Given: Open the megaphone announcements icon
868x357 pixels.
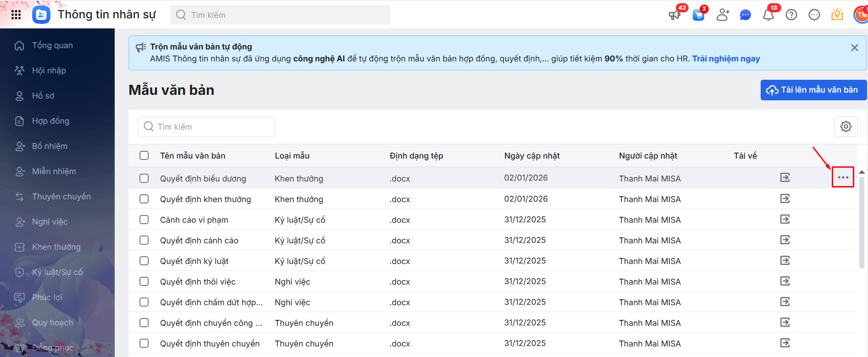Looking at the screenshot, I should (674, 15).
